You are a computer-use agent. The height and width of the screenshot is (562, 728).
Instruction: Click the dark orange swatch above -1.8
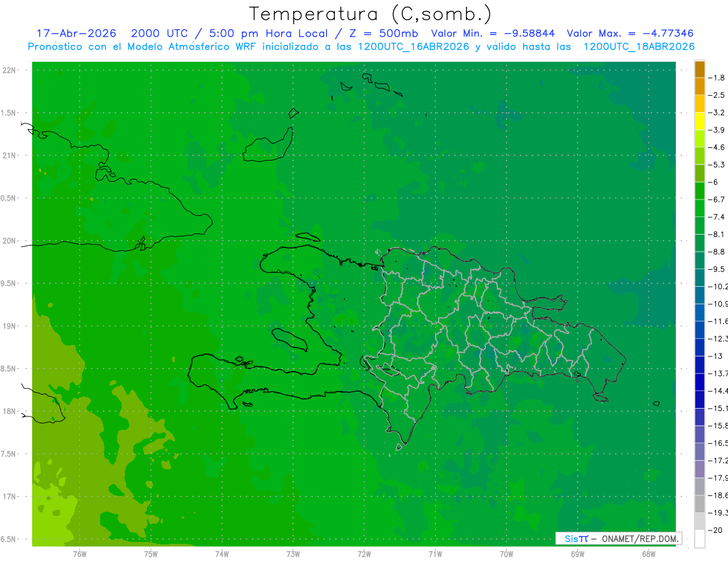click(x=699, y=69)
